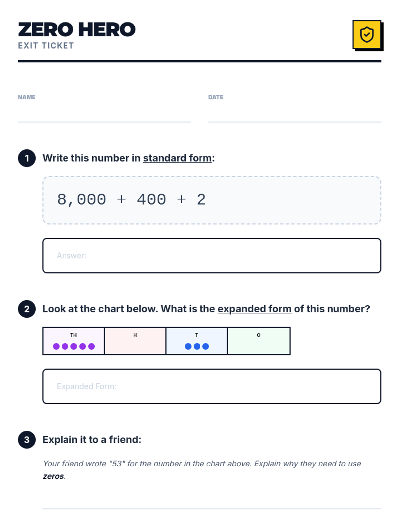This screenshot has height=532, width=399.
Task: Click the 8,000 + 400 + 2 box
Action: 212,200
